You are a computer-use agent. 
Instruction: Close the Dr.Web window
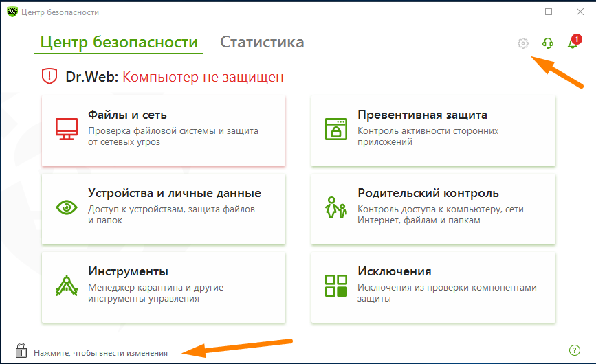pos(580,12)
